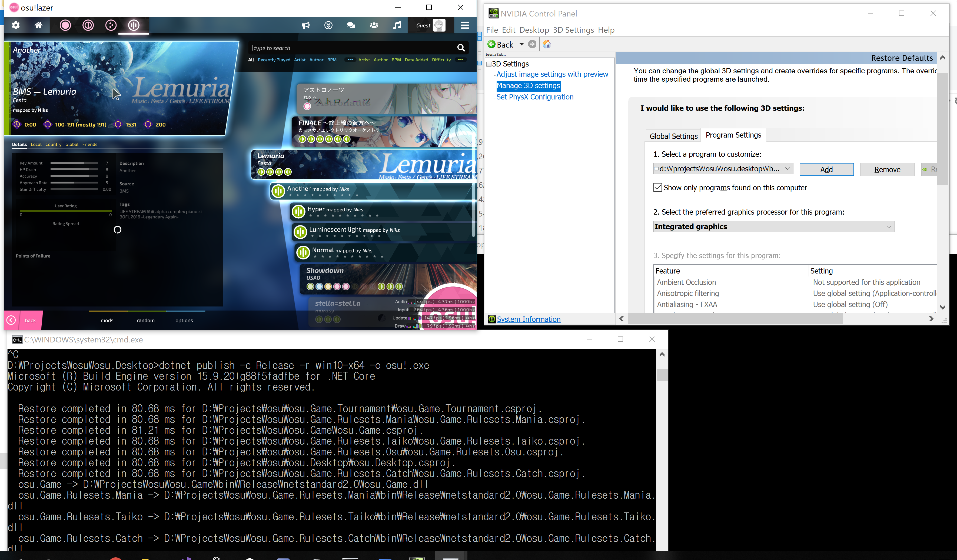Click the NVIDIA panel horizontal scrollbar thumb
The image size is (957, 560).
point(735,319)
